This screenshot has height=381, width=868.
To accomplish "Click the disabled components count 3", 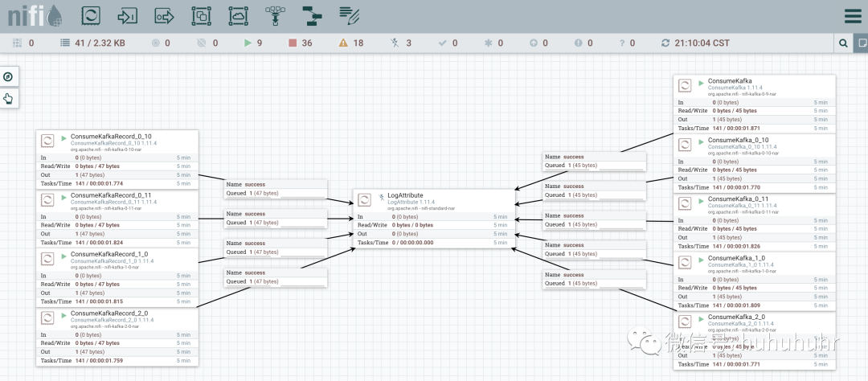I will pyautogui.click(x=408, y=43).
